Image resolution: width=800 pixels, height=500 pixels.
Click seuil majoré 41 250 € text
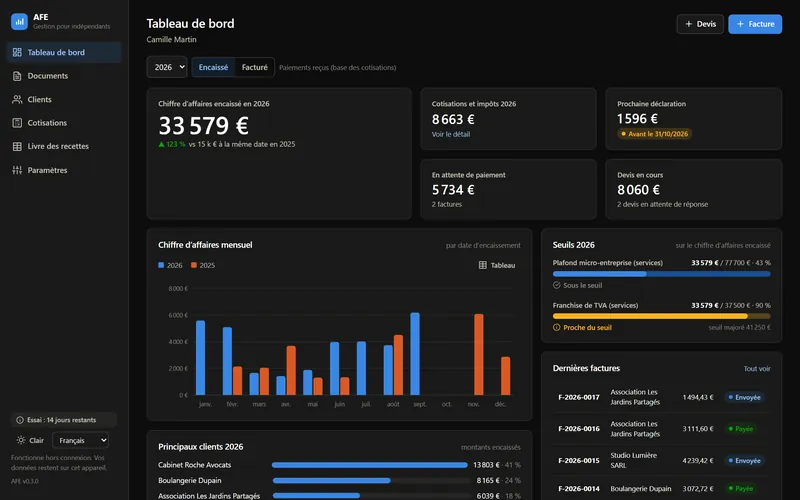(x=739, y=328)
